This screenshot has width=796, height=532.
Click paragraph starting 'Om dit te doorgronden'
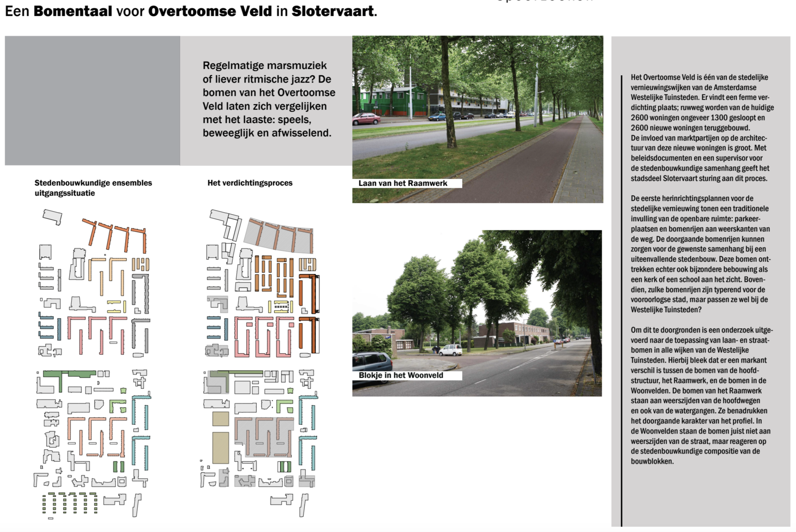coord(702,396)
